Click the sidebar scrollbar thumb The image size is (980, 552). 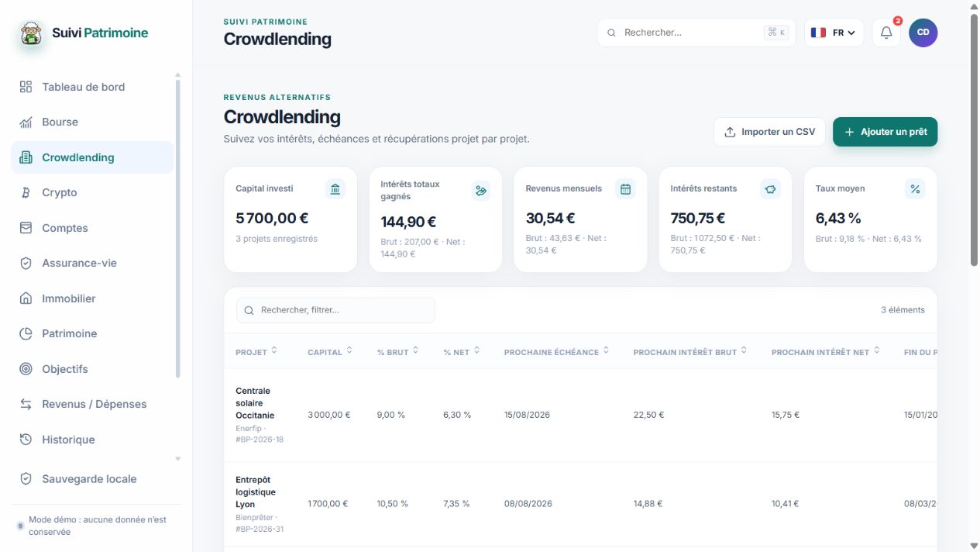(178, 229)
